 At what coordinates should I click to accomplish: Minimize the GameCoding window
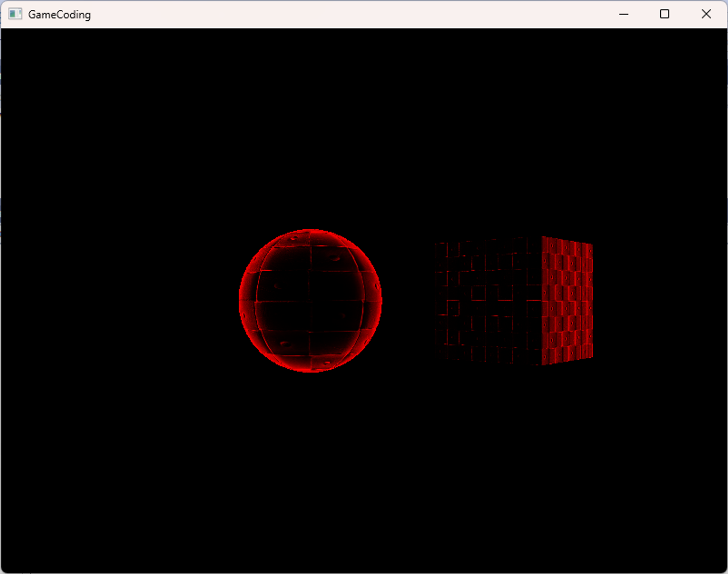point(624,14)
